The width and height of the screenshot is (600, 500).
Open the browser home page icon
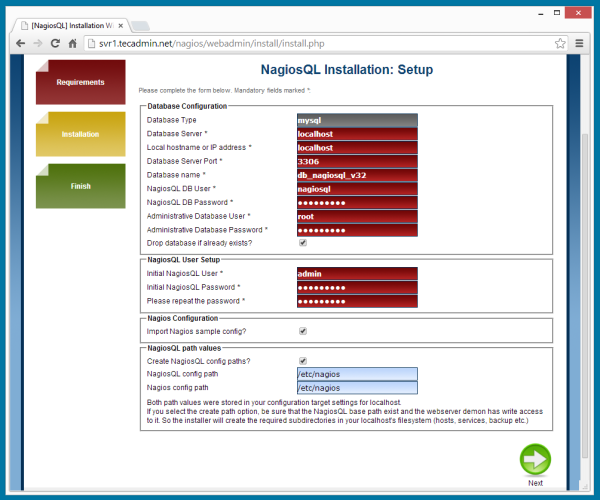[73, 44]
